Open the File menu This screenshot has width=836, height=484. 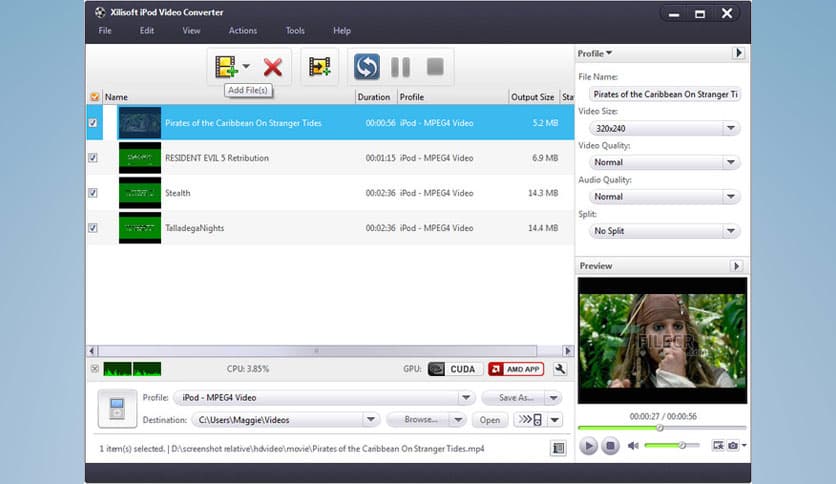(105, 30)
